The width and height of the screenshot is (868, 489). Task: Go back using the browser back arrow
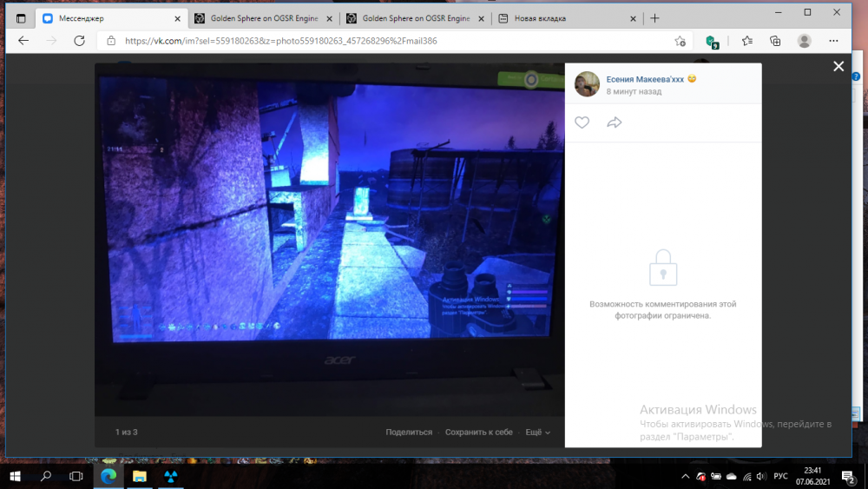23,41
